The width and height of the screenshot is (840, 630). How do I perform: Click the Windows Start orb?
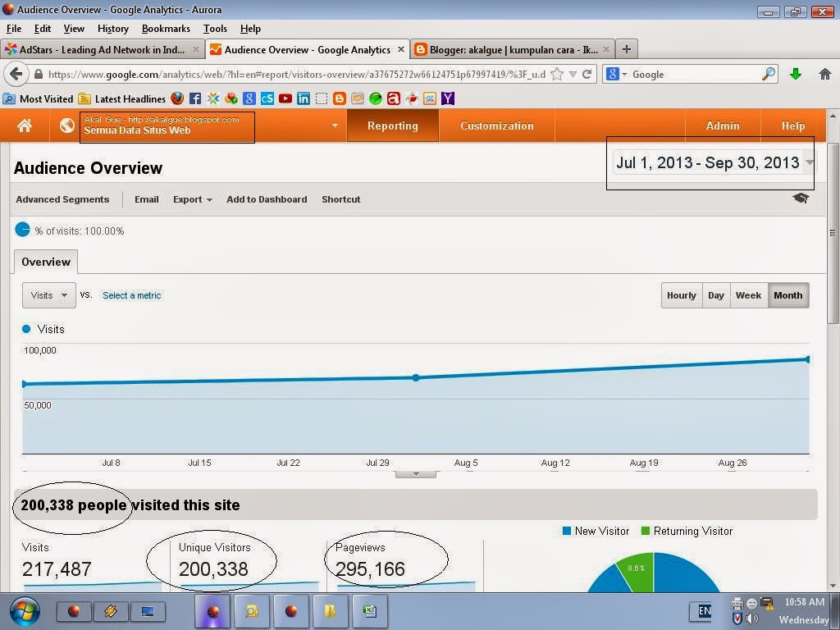coord(25,610)
